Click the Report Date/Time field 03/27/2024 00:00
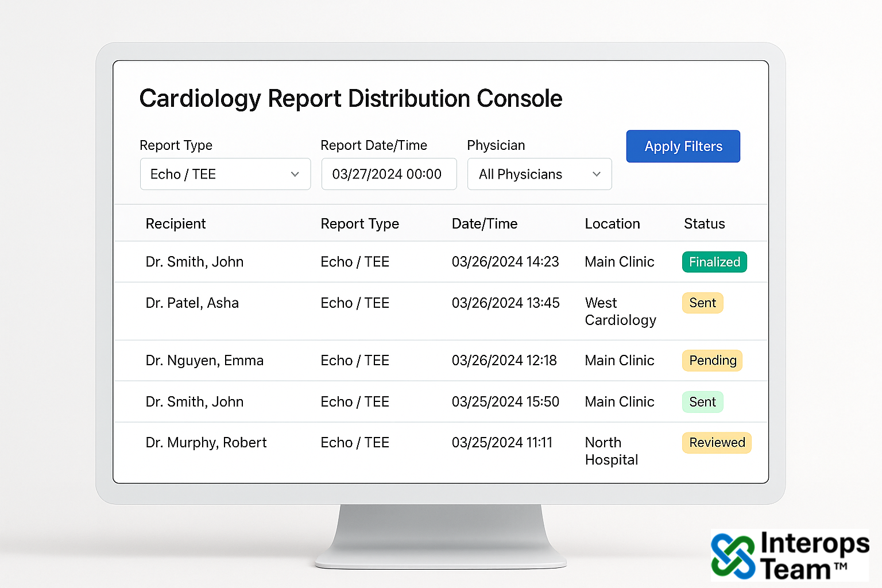Image resolution: width=882 pixels, height=588 pixels. click(x=389, y=174)
